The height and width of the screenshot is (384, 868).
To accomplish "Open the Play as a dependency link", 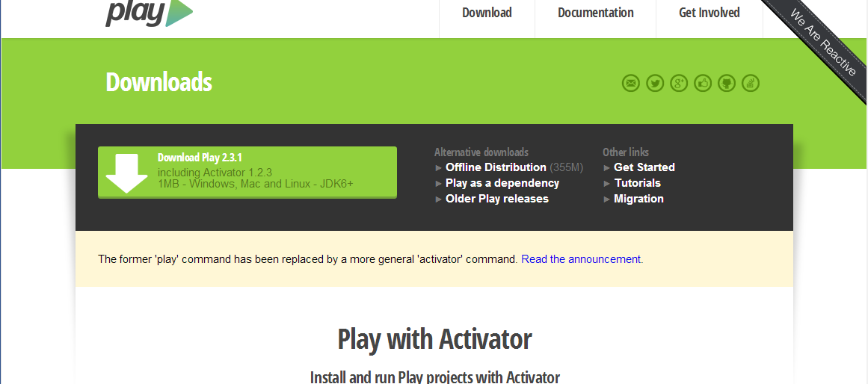I will (502, 183).
